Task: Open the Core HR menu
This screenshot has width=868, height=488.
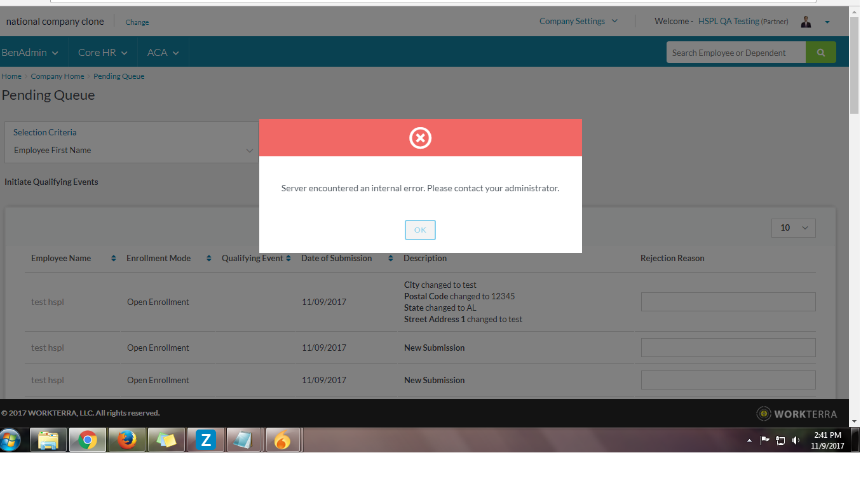Action: (102, 53)
